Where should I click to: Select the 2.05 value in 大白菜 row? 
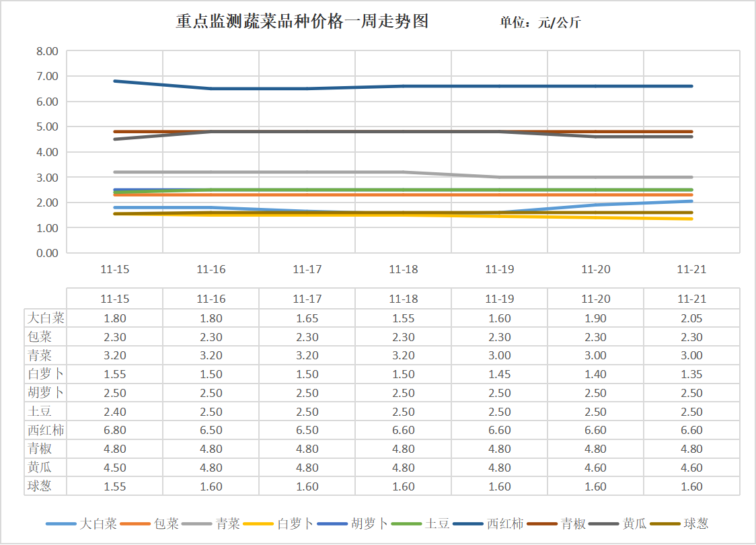click(691, 318)
